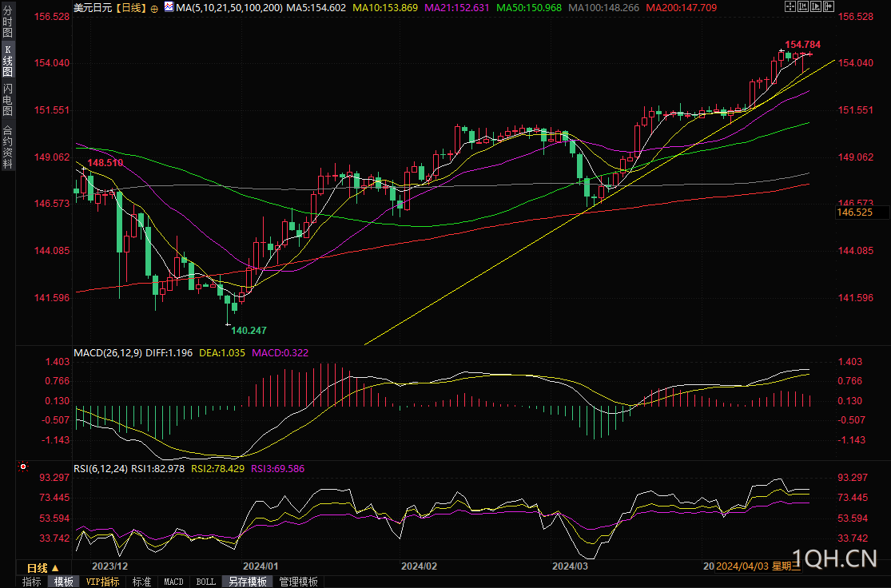Switch to the 分时图 side tab
The width and height of the screenshot is (891, 588).
pos(7,22)
